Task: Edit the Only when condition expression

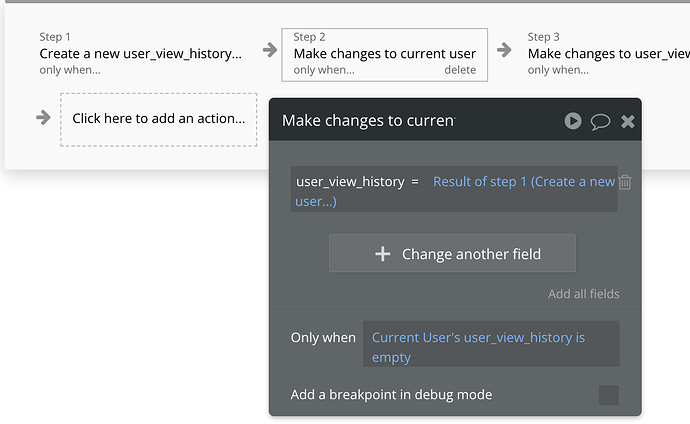Action: pos(478,338)
